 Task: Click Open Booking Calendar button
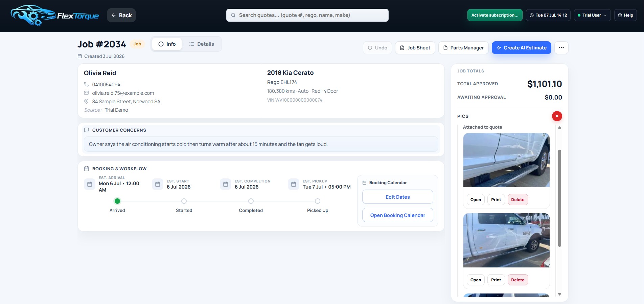click(x=398, y=215)
